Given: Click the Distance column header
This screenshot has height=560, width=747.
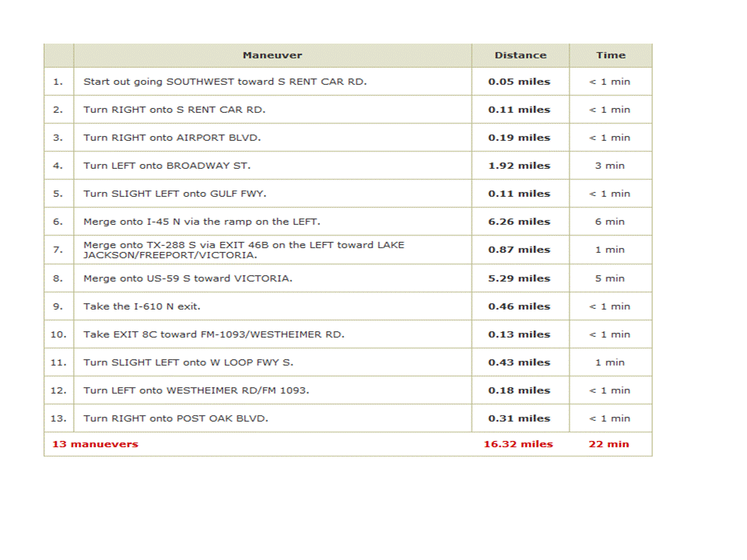Looking at the screenshot, I should pyautogui.click(x=520, y=55).
